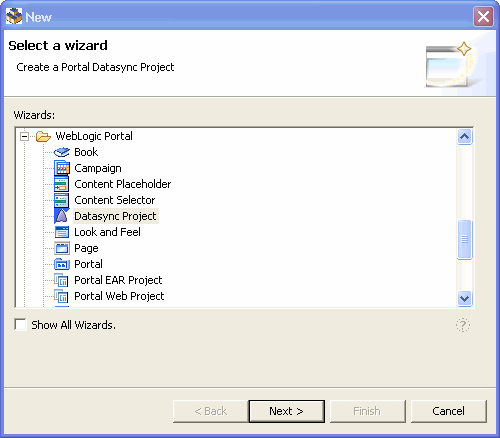Choose Portal Web Project in the list
500x438 pixels.
point(119,296)
